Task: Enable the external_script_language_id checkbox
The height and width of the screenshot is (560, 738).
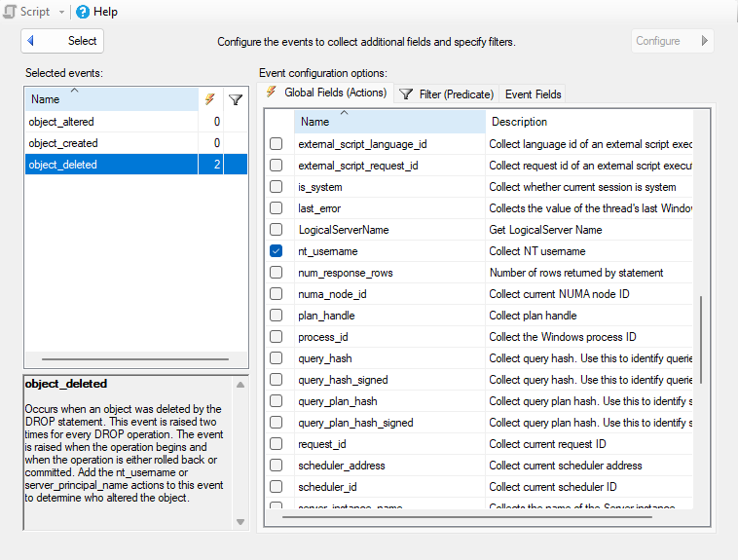Action: click(x=277, y=143)
